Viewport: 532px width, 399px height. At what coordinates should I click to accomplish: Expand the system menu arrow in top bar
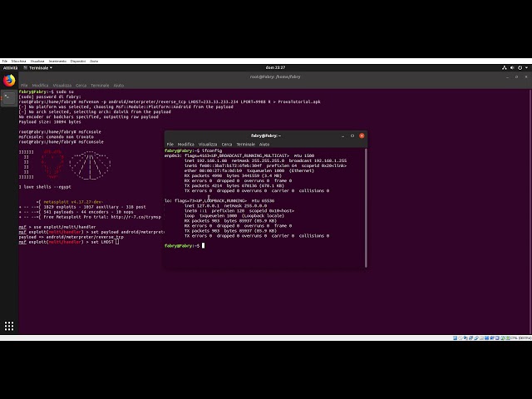(526, 68)
